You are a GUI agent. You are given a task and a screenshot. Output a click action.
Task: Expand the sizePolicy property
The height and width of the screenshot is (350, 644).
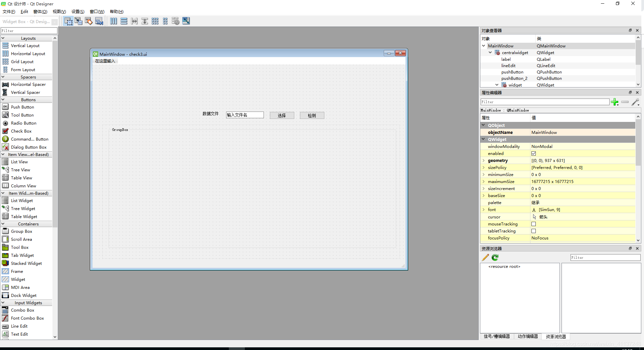(x=484, y=167)
